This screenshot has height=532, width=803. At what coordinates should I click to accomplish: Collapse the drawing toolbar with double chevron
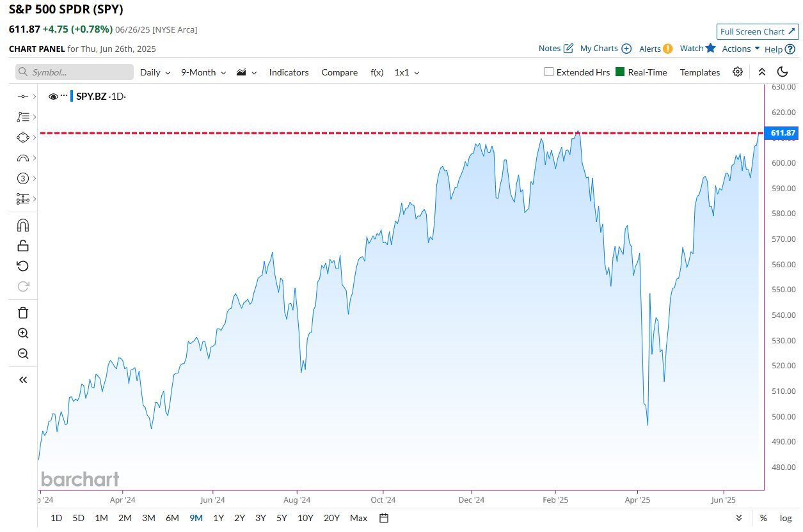[x=23, y=380]
